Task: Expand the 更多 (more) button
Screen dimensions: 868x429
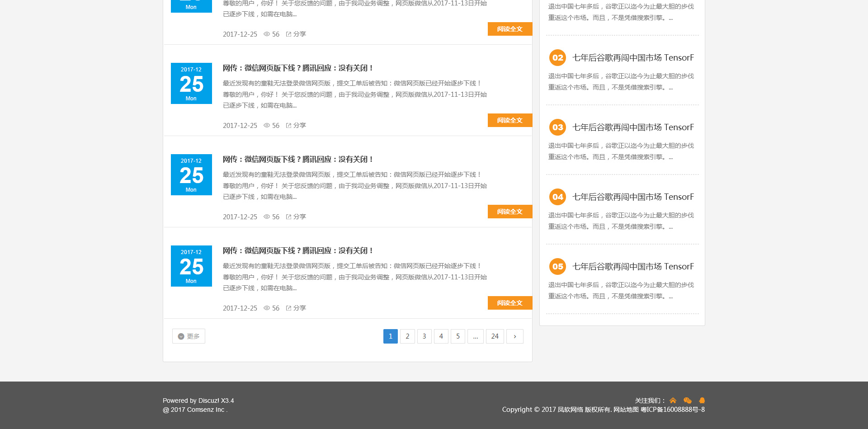Action: point(189,336)
